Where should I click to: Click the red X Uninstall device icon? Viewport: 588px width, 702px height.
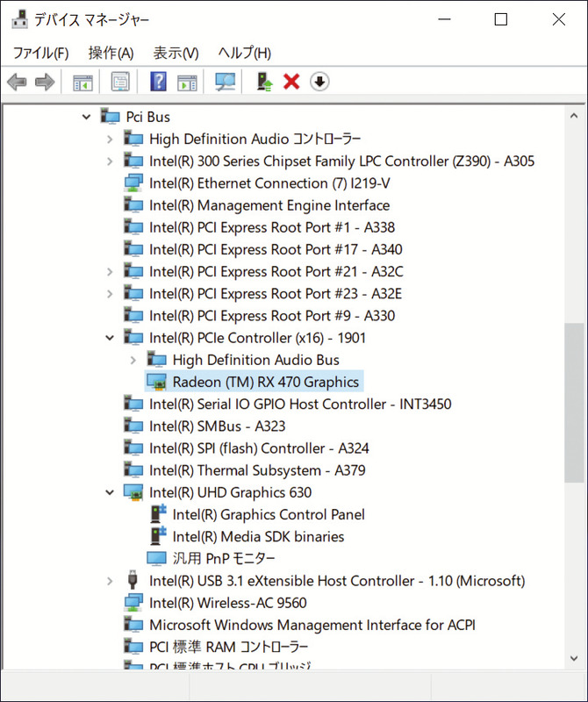(291, 82)
